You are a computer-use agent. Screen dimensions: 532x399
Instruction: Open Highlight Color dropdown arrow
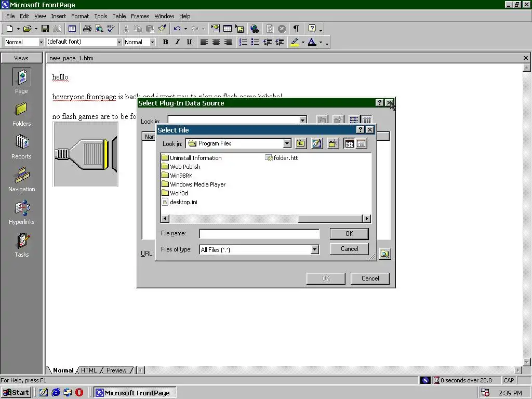coord(303,43)
